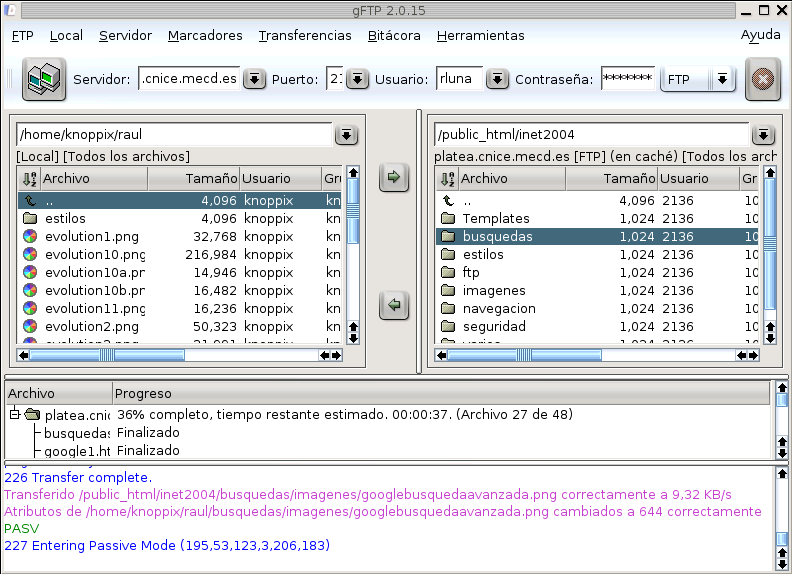Click the upload right-arrow button
Screen dimensions: 792x574
pos(394,178)
